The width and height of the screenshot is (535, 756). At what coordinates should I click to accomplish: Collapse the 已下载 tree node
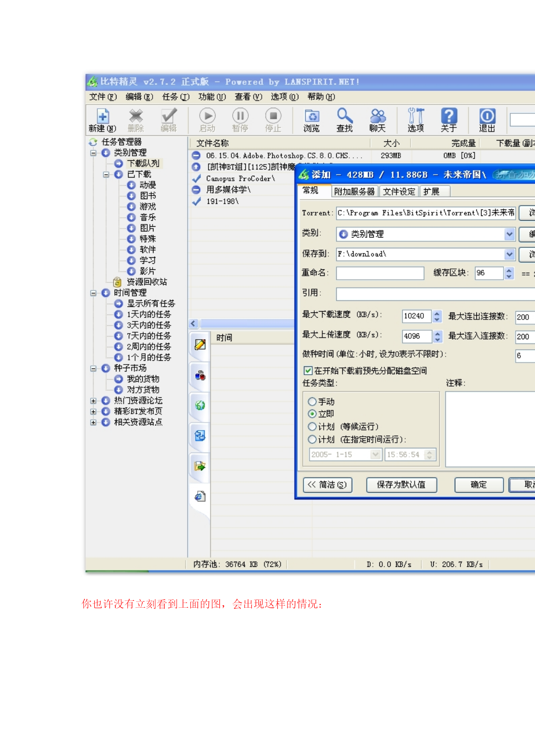tap(106, 175)
